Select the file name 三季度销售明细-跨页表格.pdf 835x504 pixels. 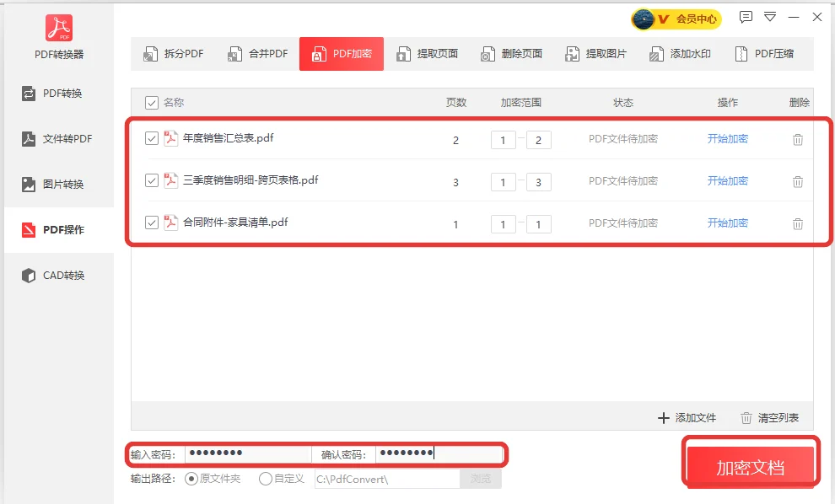tap(250, 180)
